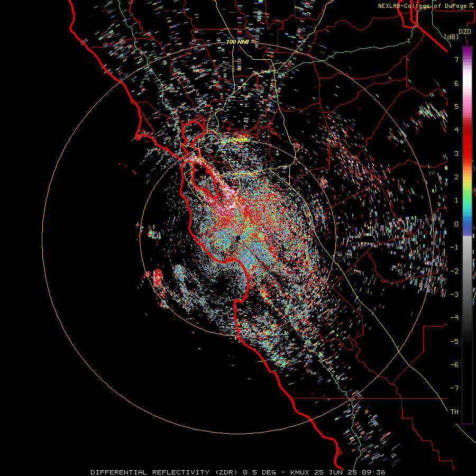Click the black radar site dot at center
Image resolution: width=476 pixels, height=476 pixels.
tap(238, 237)
